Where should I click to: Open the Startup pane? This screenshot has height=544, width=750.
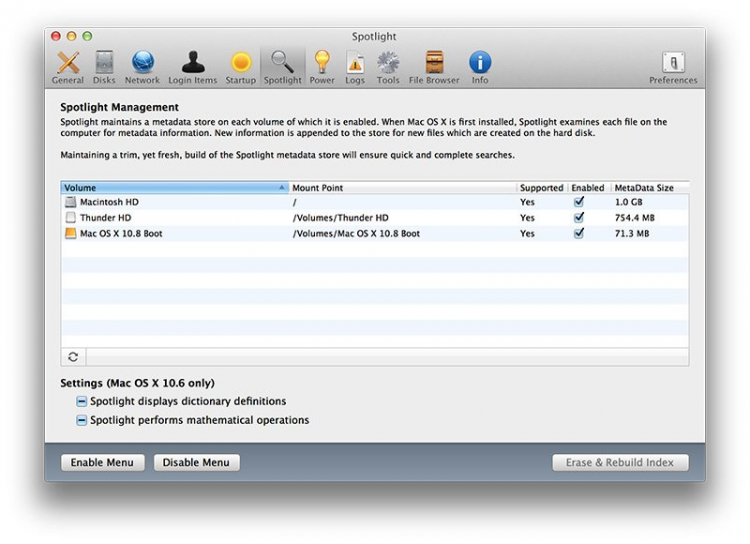241,67
